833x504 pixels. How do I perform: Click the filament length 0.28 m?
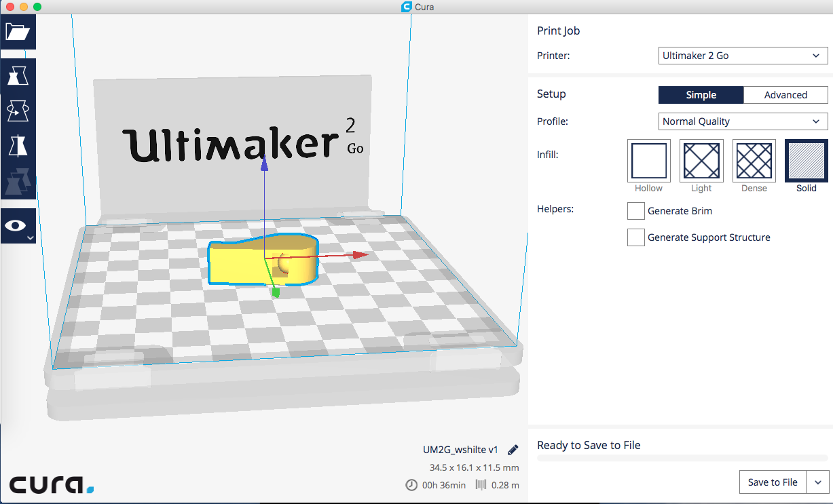point(505,485)
